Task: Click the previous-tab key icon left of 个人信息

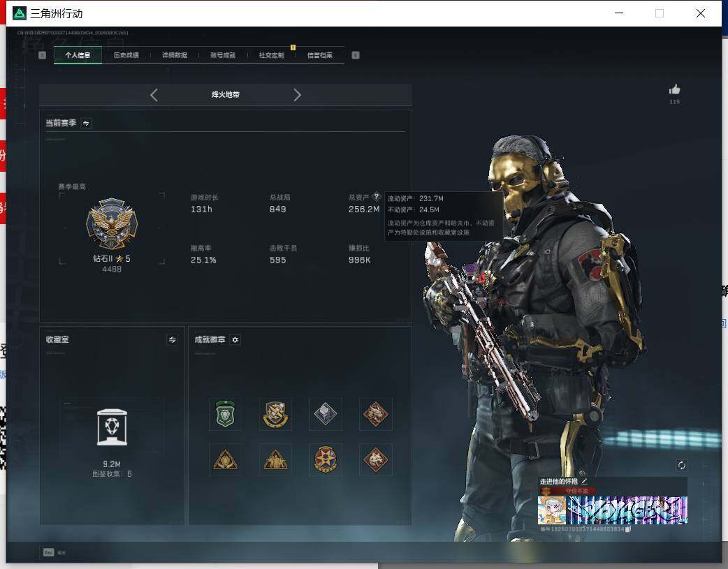Action: tap(42, 55)
